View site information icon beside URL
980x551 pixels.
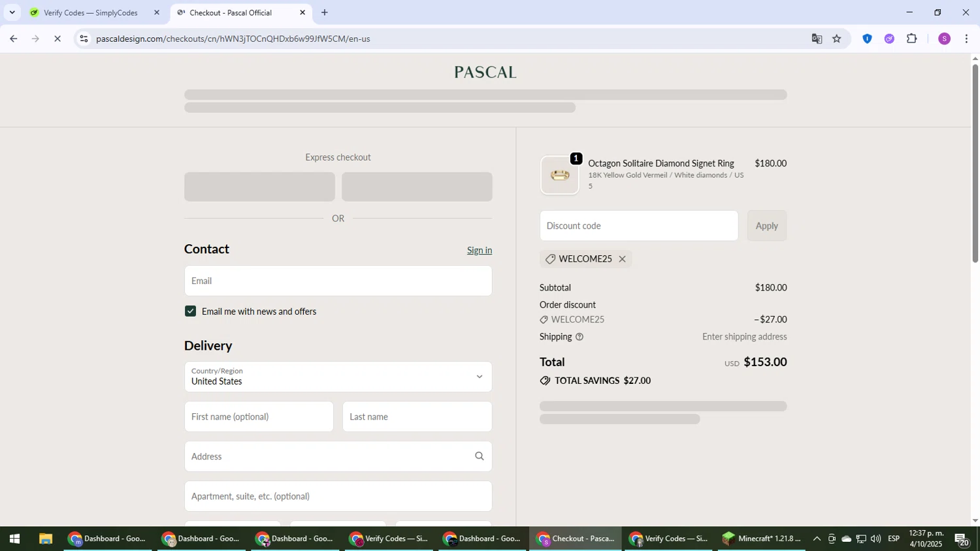[83, 39]
